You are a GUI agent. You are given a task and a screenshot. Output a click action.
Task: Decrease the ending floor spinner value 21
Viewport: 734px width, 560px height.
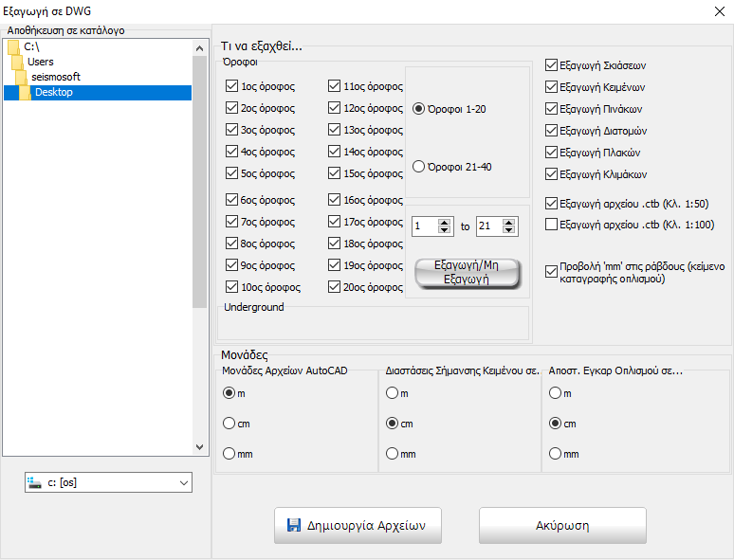(510, 231)
